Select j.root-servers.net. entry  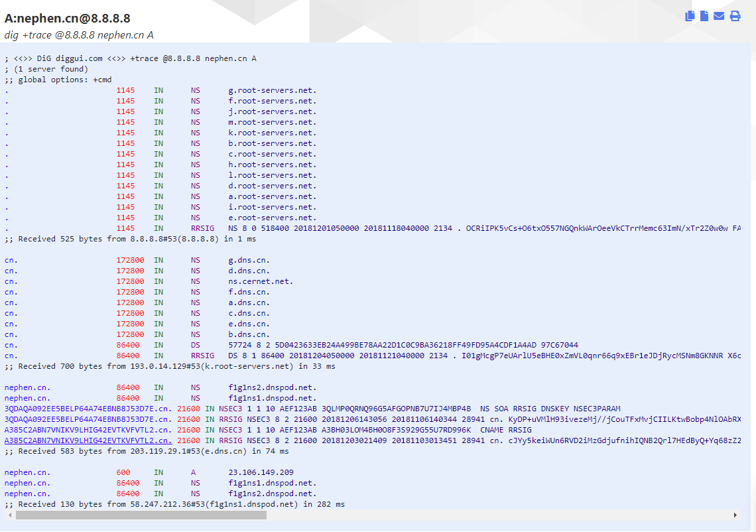273,111
